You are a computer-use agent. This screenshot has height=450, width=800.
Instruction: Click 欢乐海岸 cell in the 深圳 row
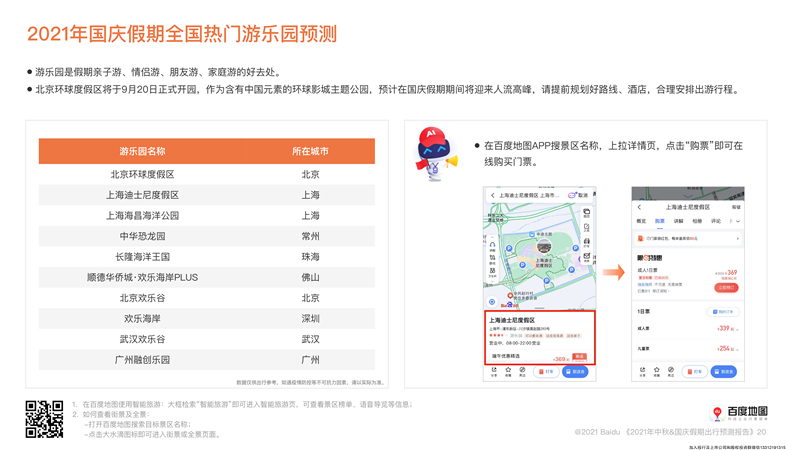click(x=142, y=318)
